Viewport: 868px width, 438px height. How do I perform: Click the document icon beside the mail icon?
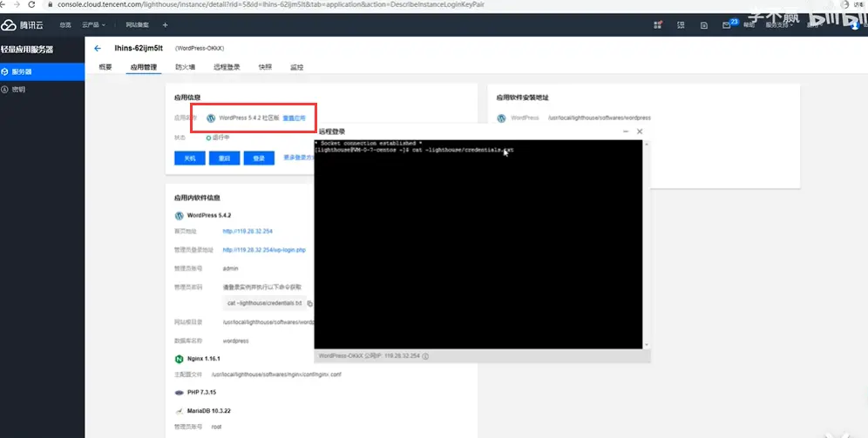(703, 25)
